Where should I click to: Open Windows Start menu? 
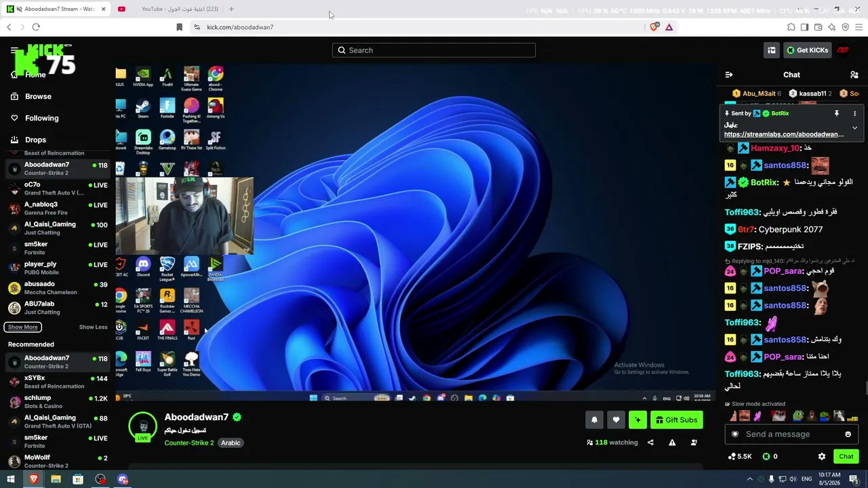[11, 479]
